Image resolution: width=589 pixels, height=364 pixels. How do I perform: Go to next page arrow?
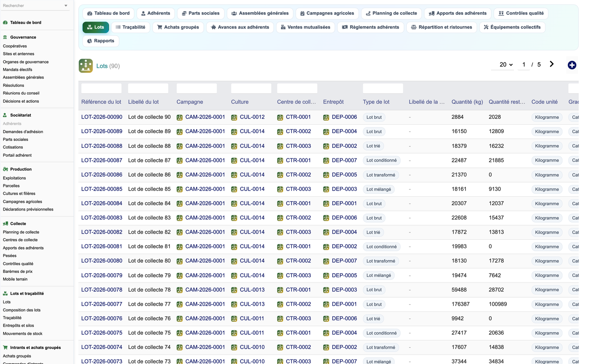551,64
